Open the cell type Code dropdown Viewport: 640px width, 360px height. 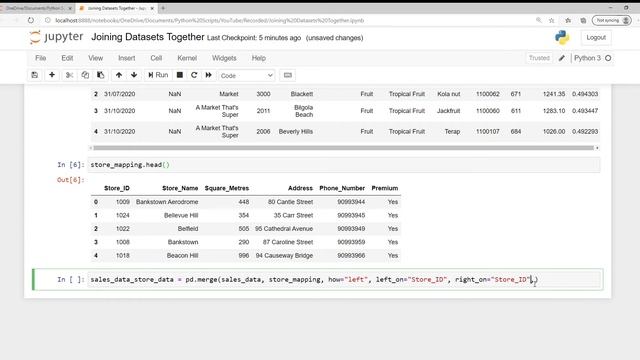(246, 76)
